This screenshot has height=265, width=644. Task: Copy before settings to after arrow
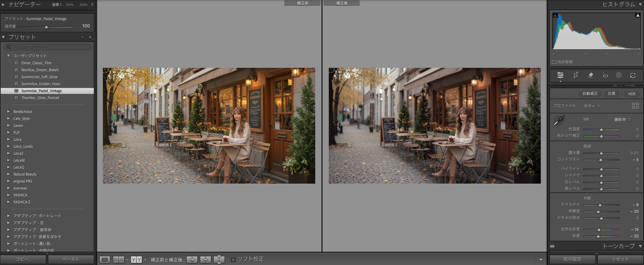point(192,259)
